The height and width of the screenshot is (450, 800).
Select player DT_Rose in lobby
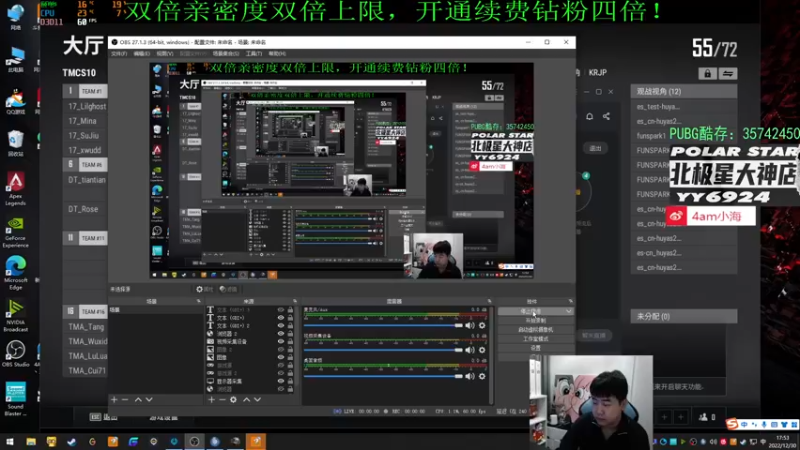tap(83, 209)
